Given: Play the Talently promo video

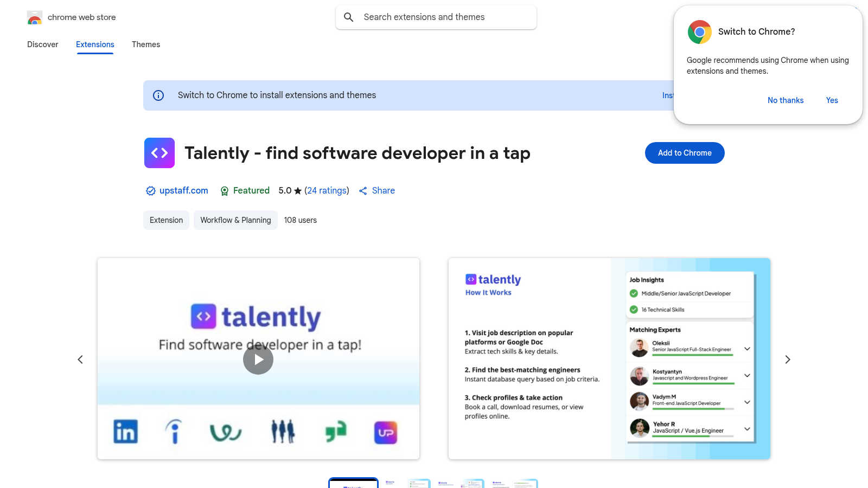Looking at the screenshot, I should coord(258,359).
